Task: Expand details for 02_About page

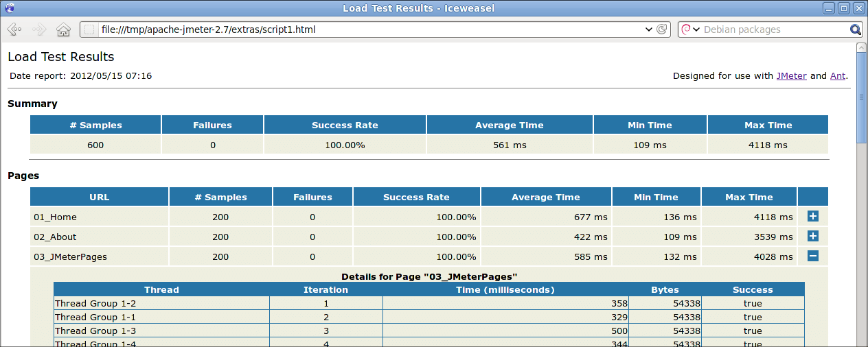Action: [x=812, y=236]
